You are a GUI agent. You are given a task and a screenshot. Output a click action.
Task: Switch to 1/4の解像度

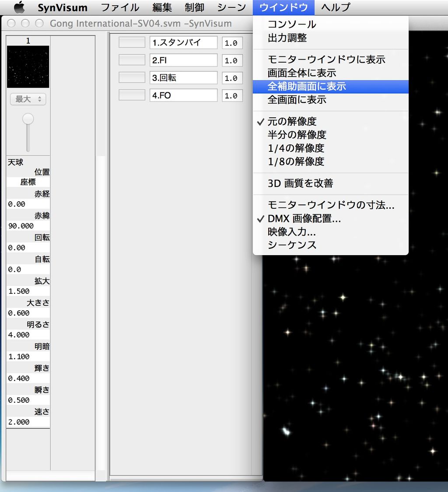pyautogui.click(x=331, y=148)
